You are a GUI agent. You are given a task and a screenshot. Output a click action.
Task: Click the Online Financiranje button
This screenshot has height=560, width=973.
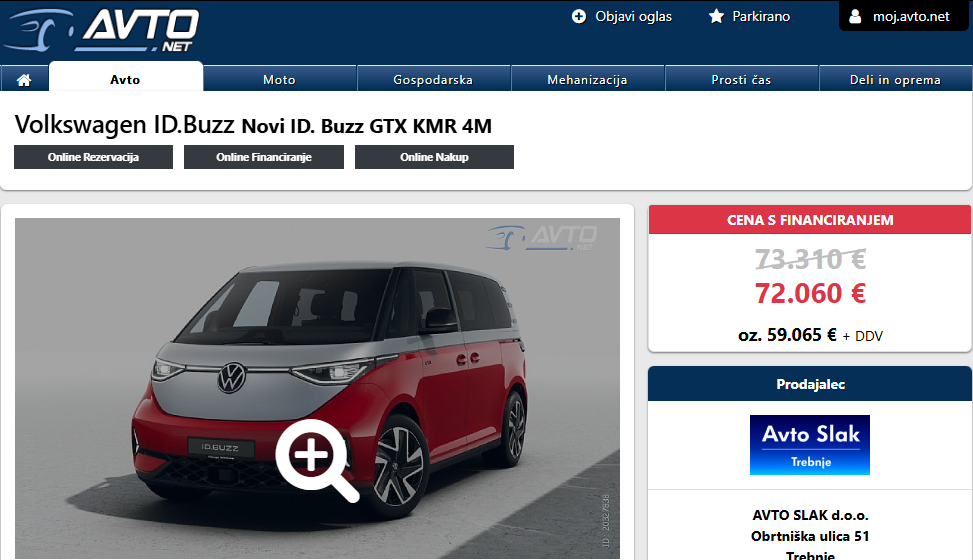264,157
